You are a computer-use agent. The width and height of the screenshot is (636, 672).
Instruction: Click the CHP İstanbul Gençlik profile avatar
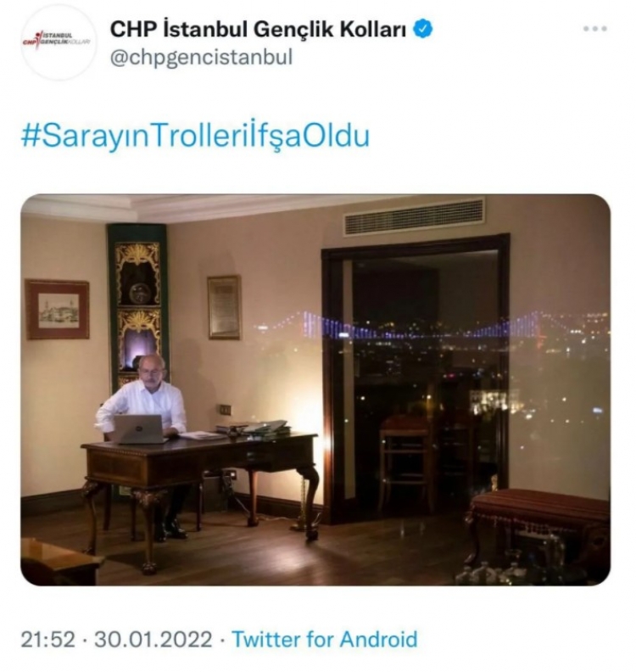[59, 42]
